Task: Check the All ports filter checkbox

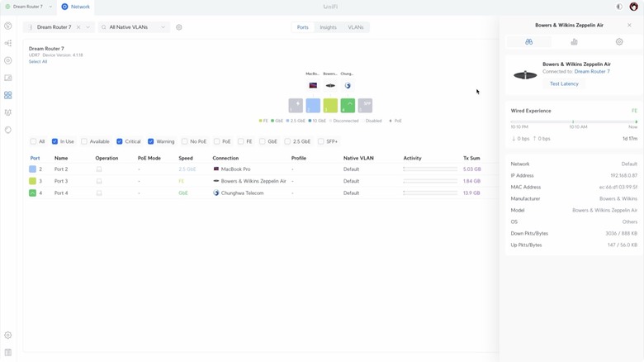Action: [x=33, y=141]
